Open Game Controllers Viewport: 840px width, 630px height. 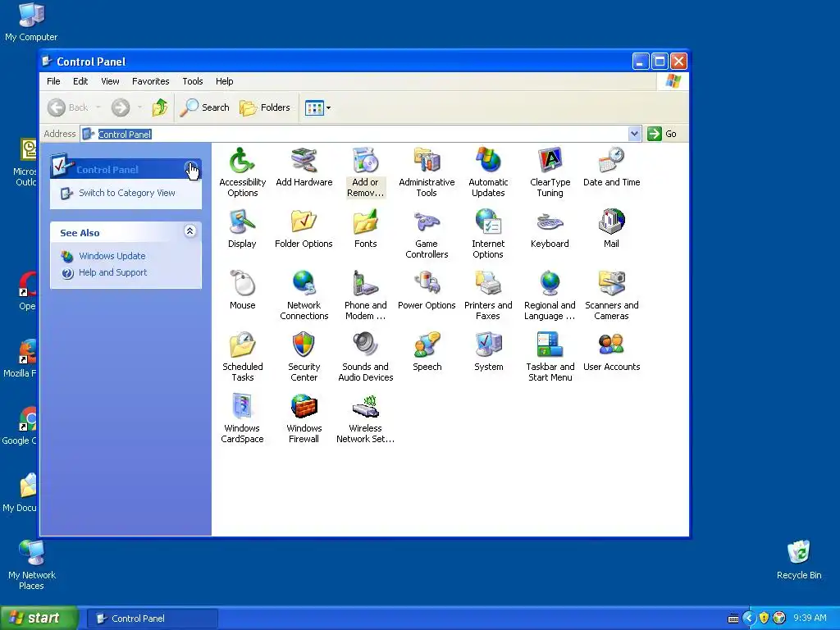[427, 234]
